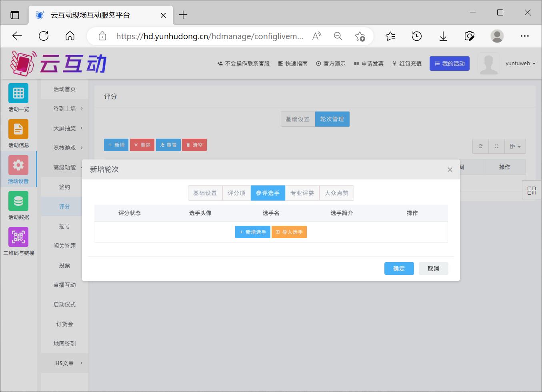542x392 pixels.
Task: Open the browser settings and more menu
Action: pos(525,36)
